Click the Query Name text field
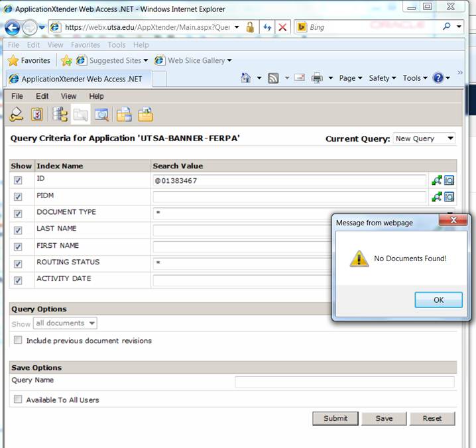476x448 pixels. (344, 382)
